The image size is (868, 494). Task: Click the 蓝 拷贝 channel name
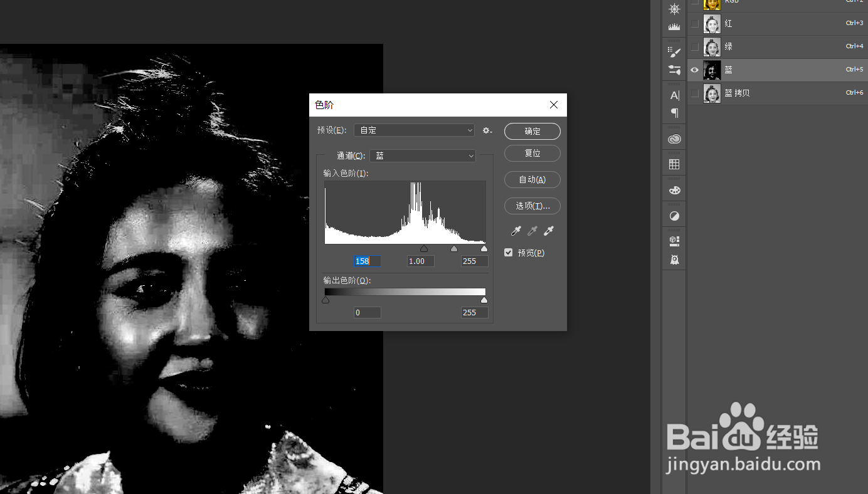pos(738,93)
